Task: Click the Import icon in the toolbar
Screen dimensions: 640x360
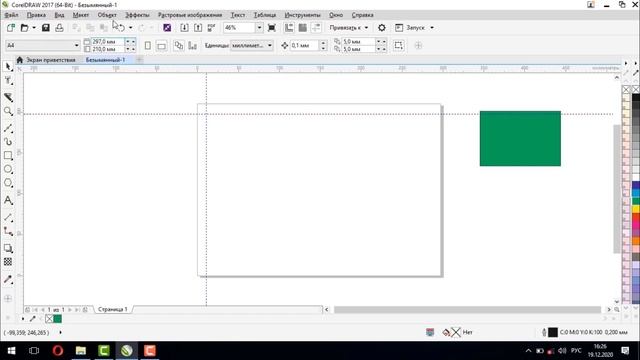Action: click(x=184, y=28)
